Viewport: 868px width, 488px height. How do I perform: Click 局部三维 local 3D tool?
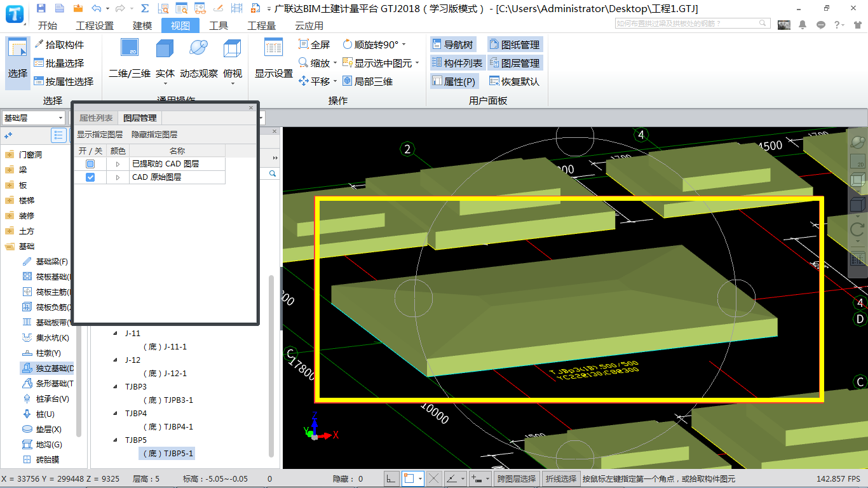[367, 81]
